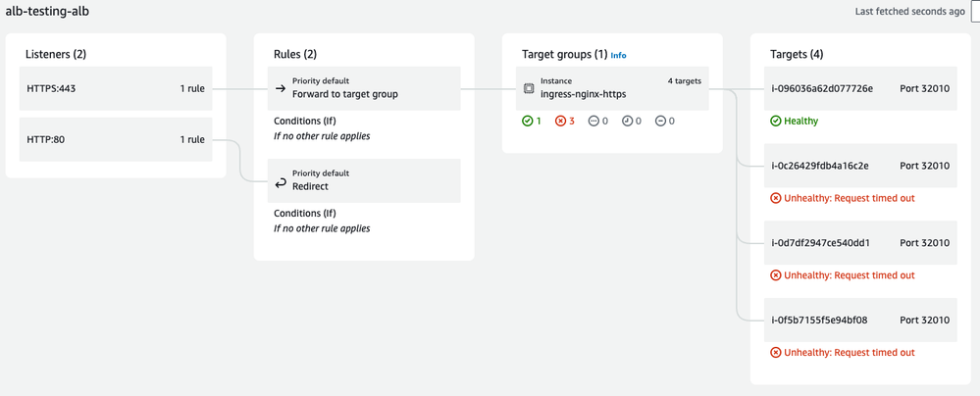Click the refresh button near Last fetched
The height and width of the screenshot is (396, 980).
tap(974, 11)
